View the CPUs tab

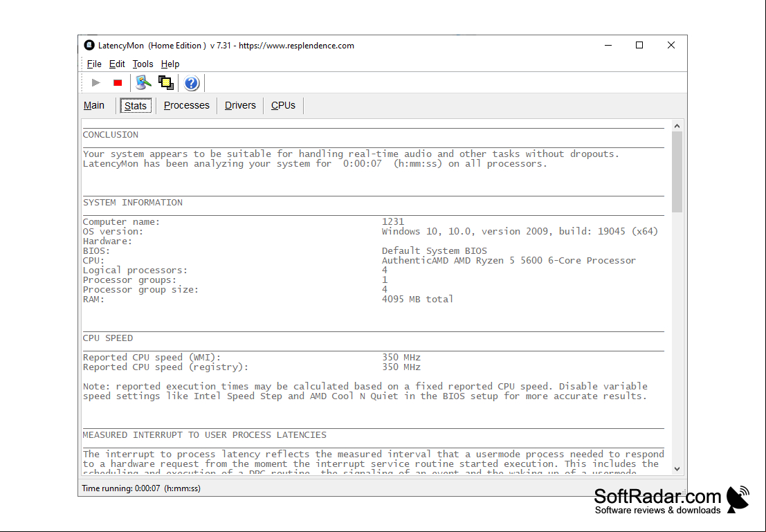283,106
